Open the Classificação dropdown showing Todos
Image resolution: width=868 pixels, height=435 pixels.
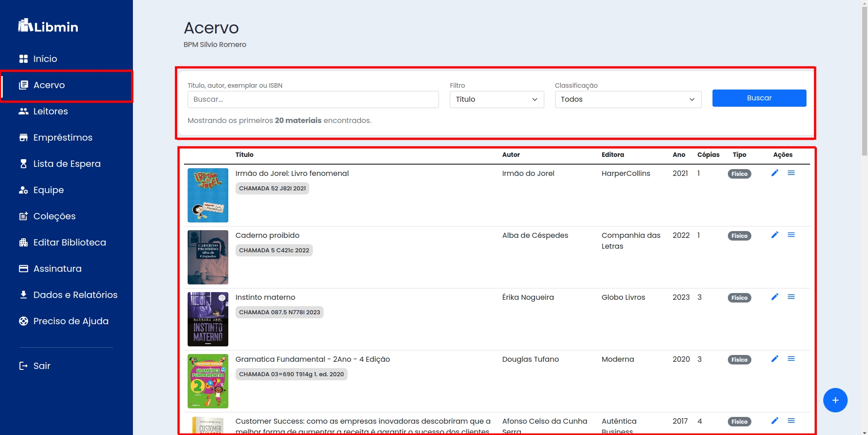627,99
